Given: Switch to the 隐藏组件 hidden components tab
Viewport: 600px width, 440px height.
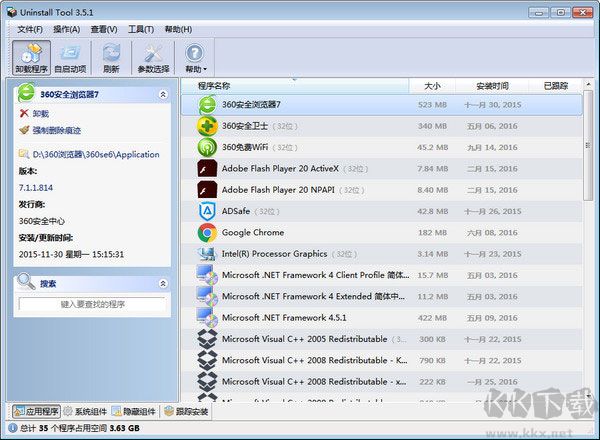Looking at the screenshot, I should pyautogui.click(x=134, y=412).
